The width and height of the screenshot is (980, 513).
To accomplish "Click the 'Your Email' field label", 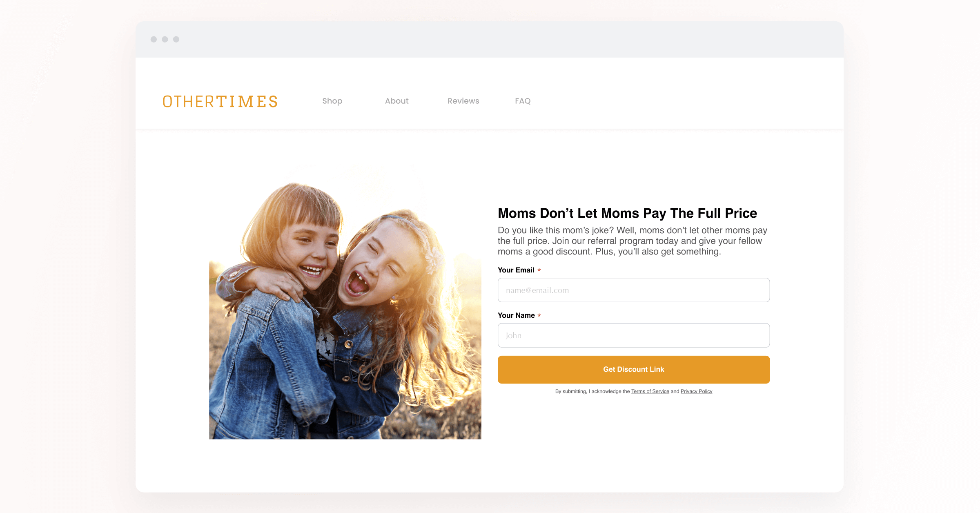I will [516, 270].
